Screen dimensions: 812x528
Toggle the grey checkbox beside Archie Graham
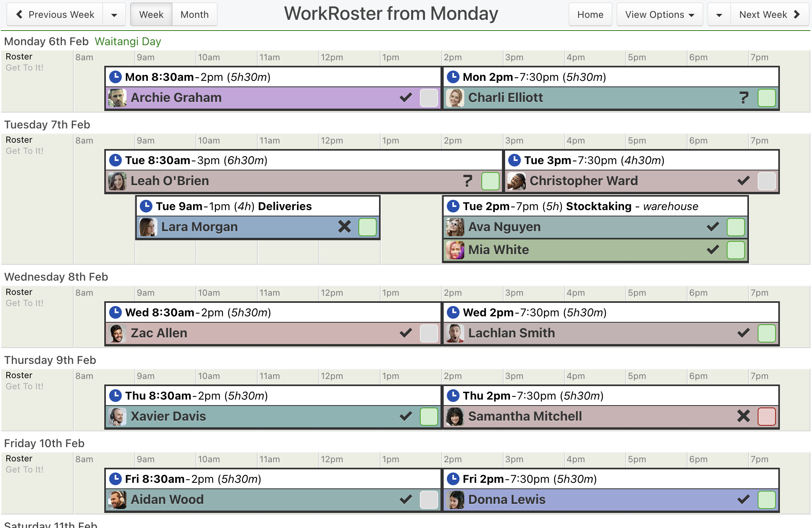pos(429,98)
